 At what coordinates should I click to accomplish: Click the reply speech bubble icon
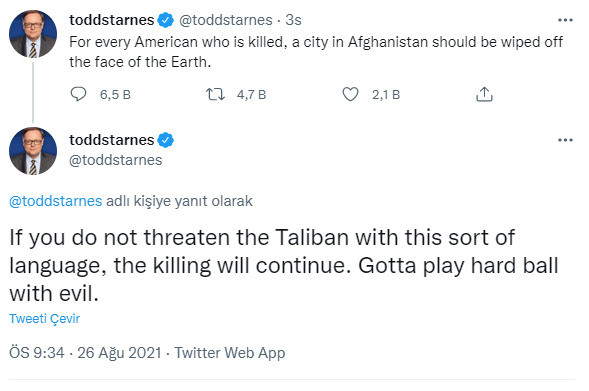coord(79,94)
